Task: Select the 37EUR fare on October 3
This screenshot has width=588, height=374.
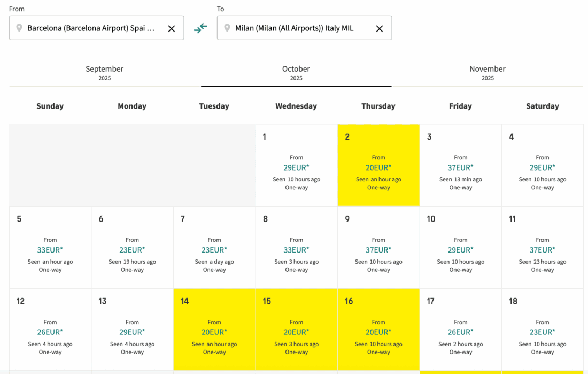Action: click(x=460, y=167)
